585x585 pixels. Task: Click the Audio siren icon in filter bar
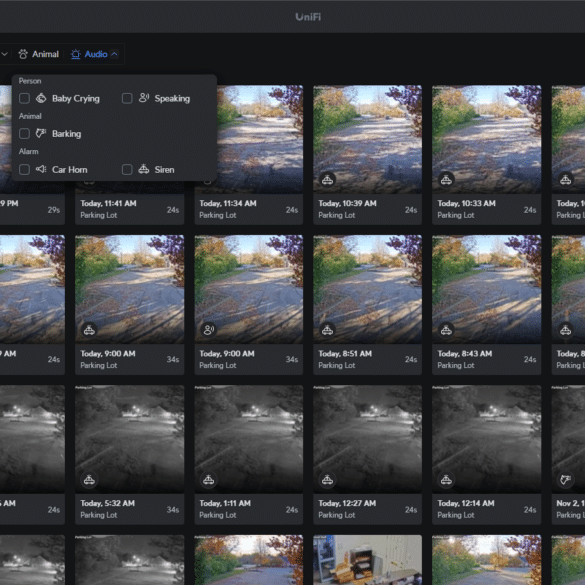75,54
